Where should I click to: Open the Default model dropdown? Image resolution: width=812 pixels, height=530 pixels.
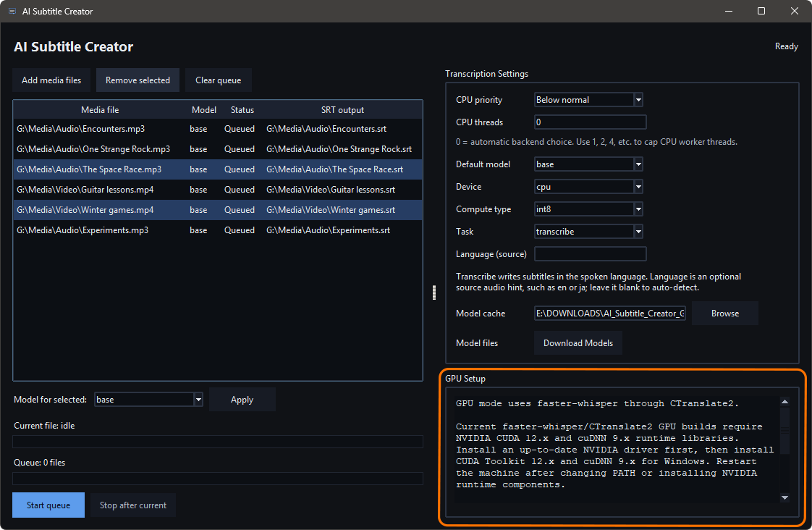pos(638,164)
